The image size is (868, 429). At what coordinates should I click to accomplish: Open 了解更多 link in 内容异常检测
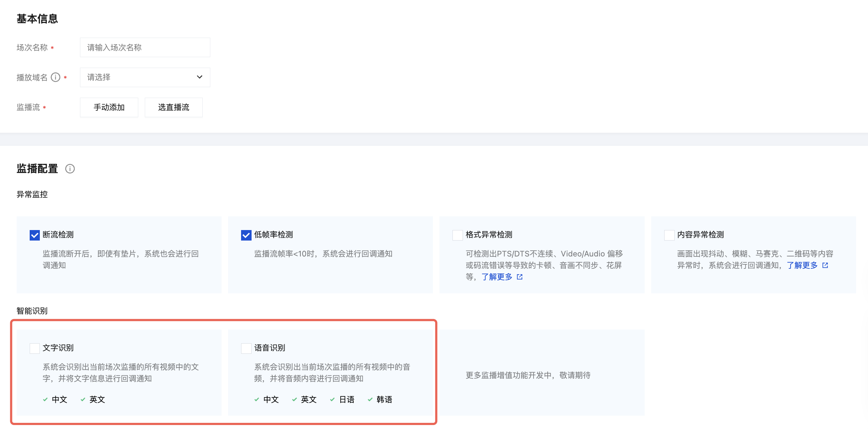point(802,265)
